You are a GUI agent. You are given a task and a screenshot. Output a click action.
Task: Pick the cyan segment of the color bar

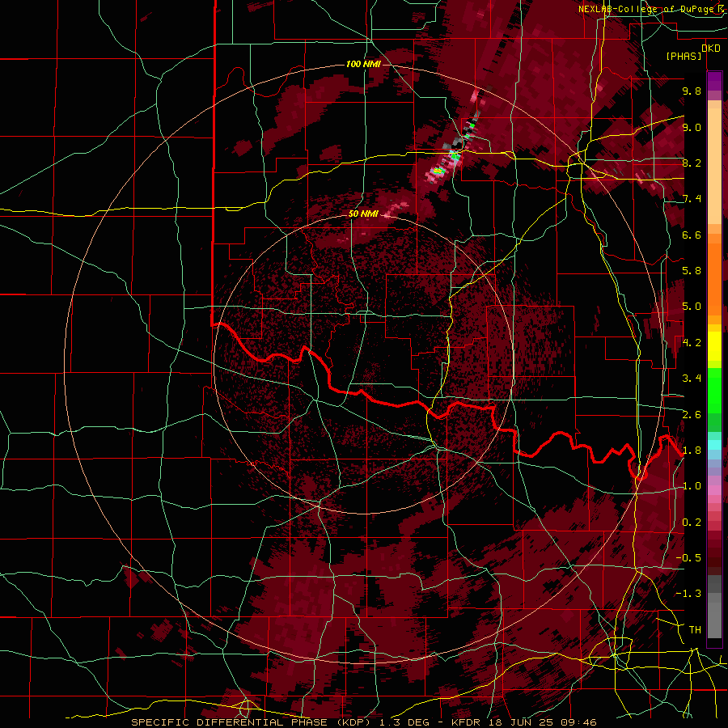(x=714, y=445)
